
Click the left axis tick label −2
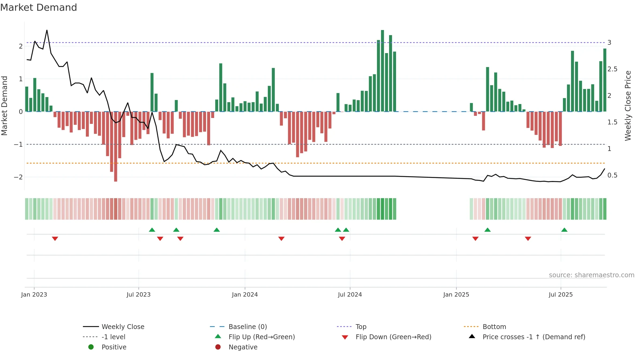click(x=18, y=177)
